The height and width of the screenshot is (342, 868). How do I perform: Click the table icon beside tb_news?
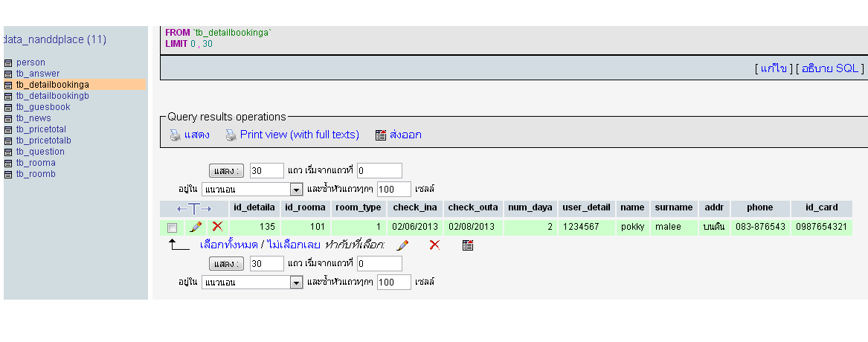point(7,118)
